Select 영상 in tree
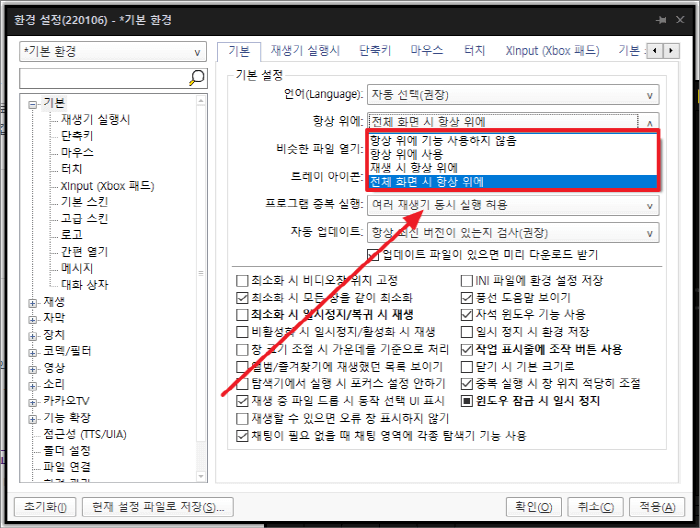This screenshot has width=700, height=528. click(54, 368)
